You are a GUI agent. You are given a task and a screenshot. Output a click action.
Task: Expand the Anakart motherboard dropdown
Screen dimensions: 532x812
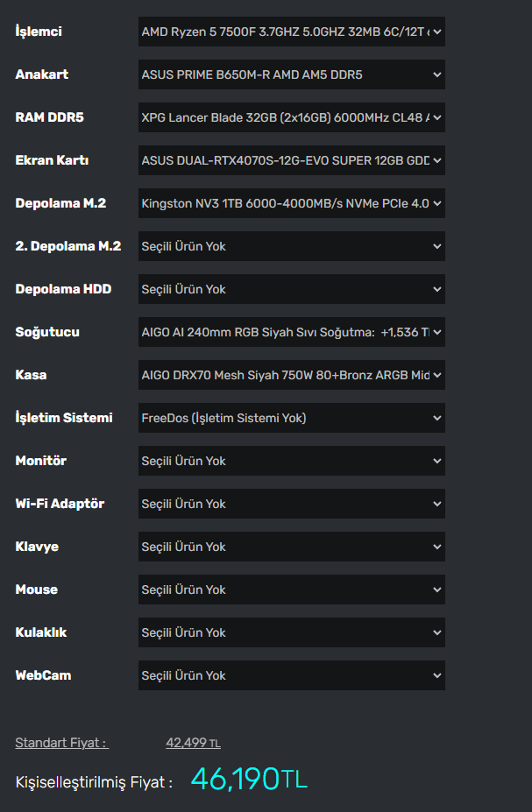click(291, 75)
